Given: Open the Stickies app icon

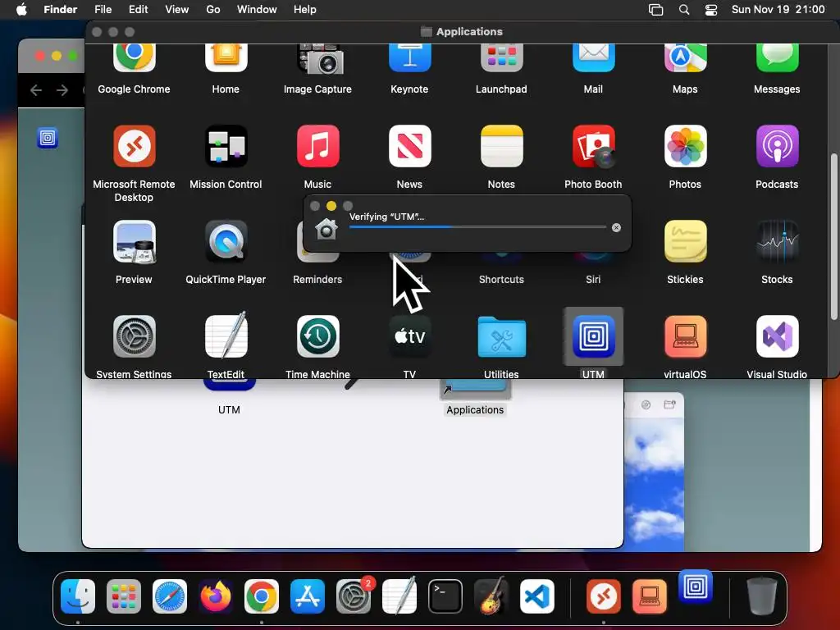Looking at the screenshot, I should click(685, 242).
